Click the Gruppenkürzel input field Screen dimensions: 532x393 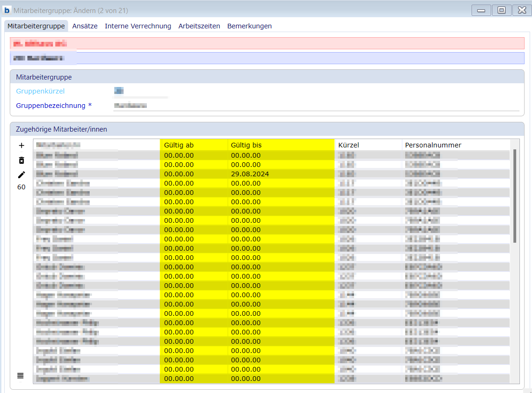pos(140,91)
